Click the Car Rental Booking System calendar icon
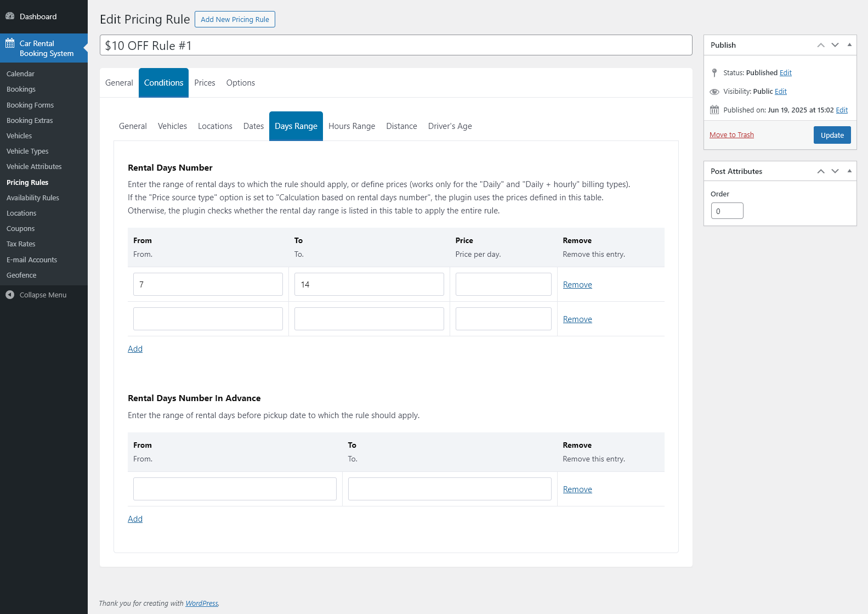868x614 pixels. coord(10,43)
